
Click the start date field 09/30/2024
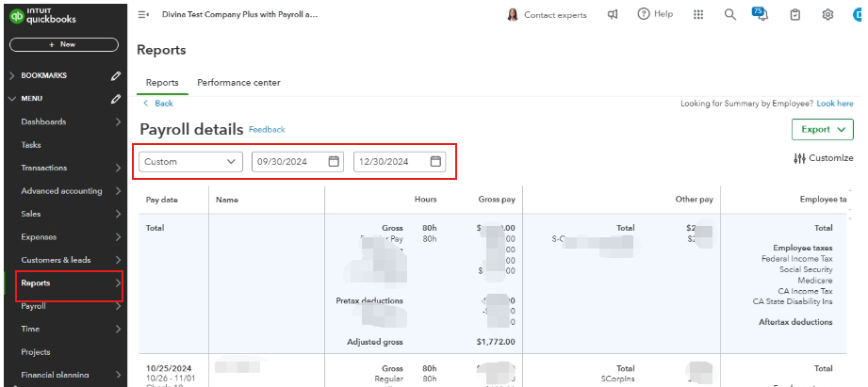(x=298, y=161)
